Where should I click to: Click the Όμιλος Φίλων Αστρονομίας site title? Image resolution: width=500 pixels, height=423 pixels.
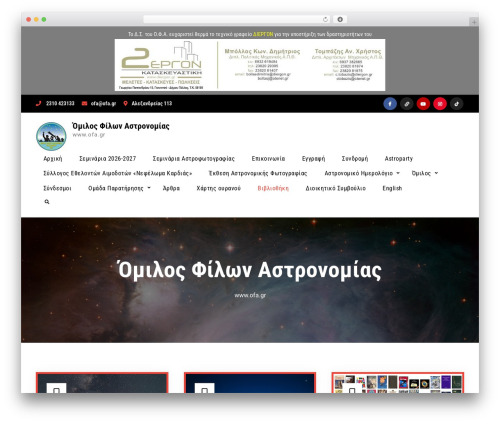click(121, 126)
